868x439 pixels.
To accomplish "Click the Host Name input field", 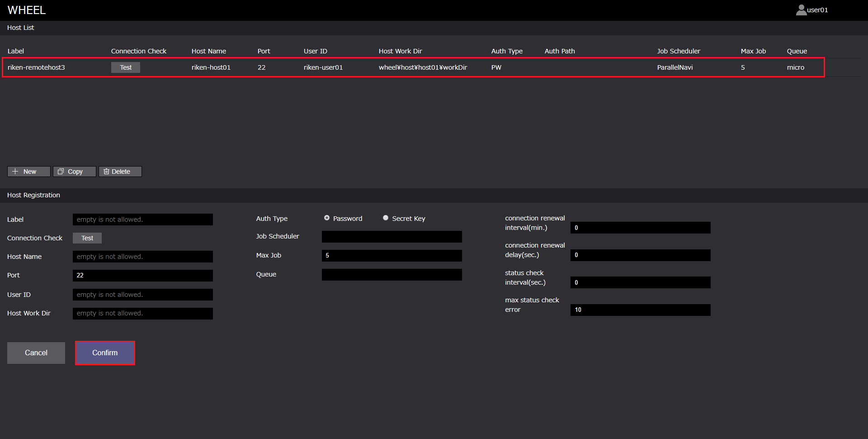I will click(142, 257).
